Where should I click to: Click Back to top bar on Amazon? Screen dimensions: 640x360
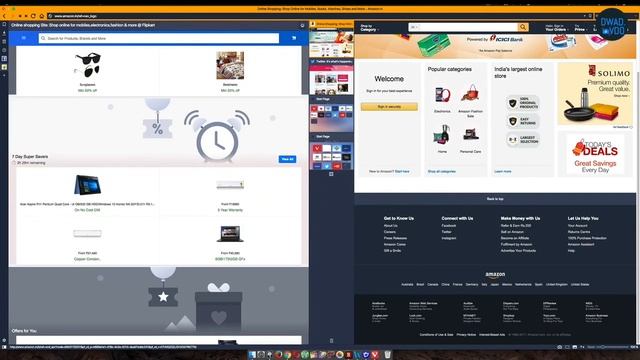point(495,199)
